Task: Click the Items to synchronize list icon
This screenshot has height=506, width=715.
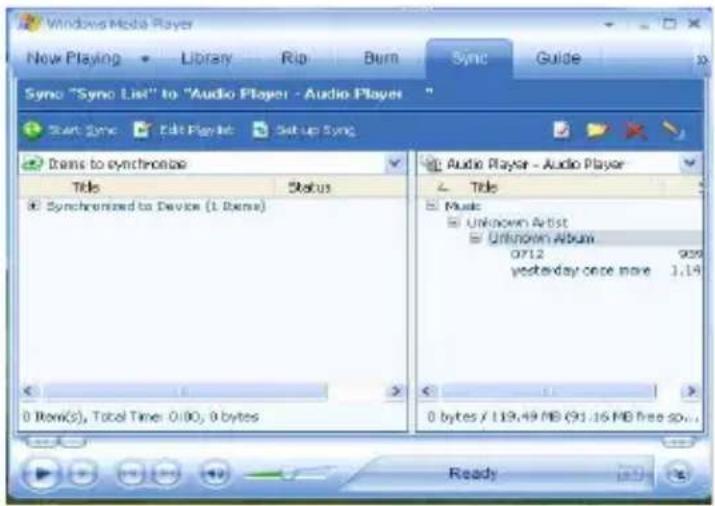Action: tap(32, 164)
